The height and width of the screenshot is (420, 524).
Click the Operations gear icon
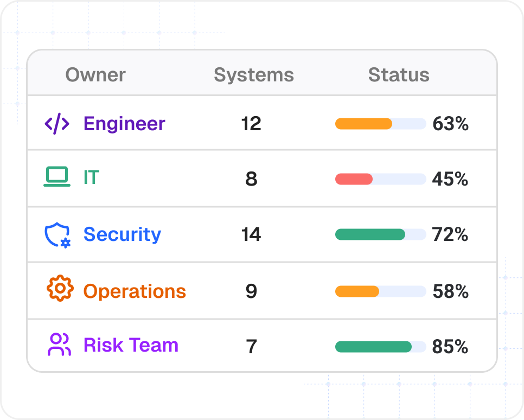(x=60, y=288)
